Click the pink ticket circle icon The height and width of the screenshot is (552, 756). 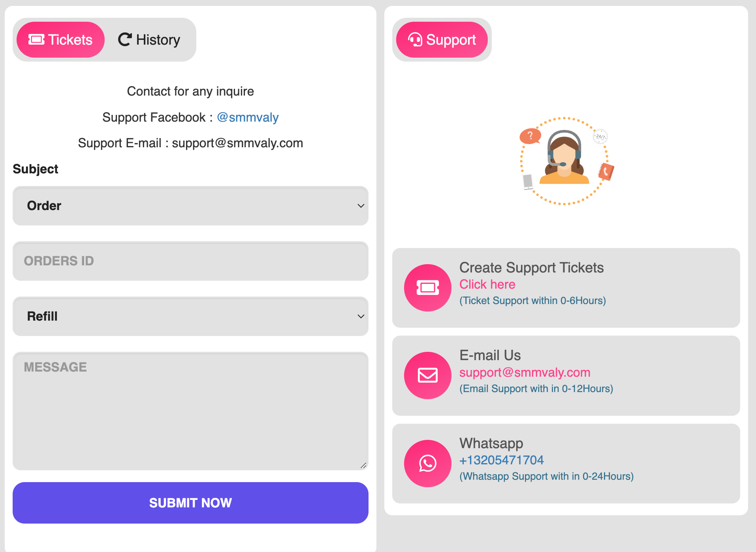point(427,288)
